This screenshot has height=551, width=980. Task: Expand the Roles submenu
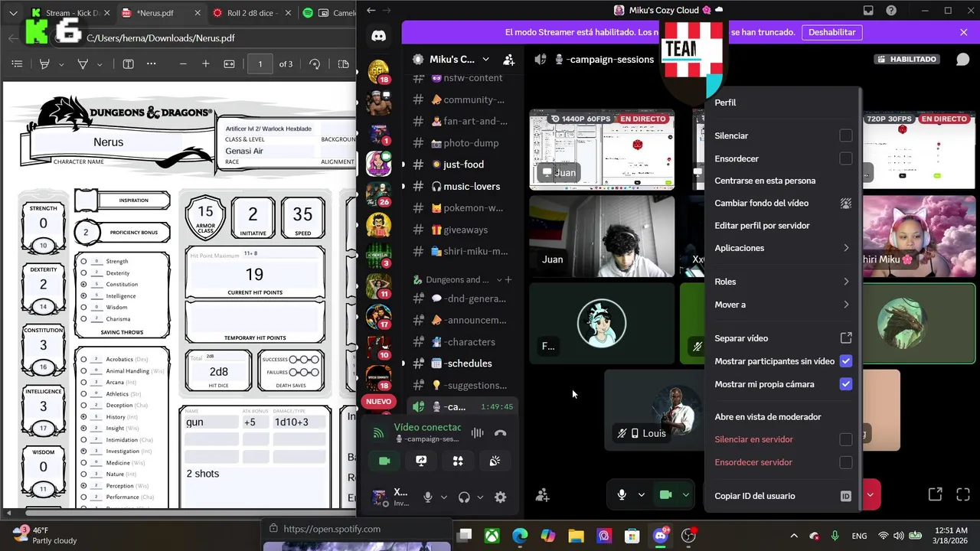tap(781, 282)
